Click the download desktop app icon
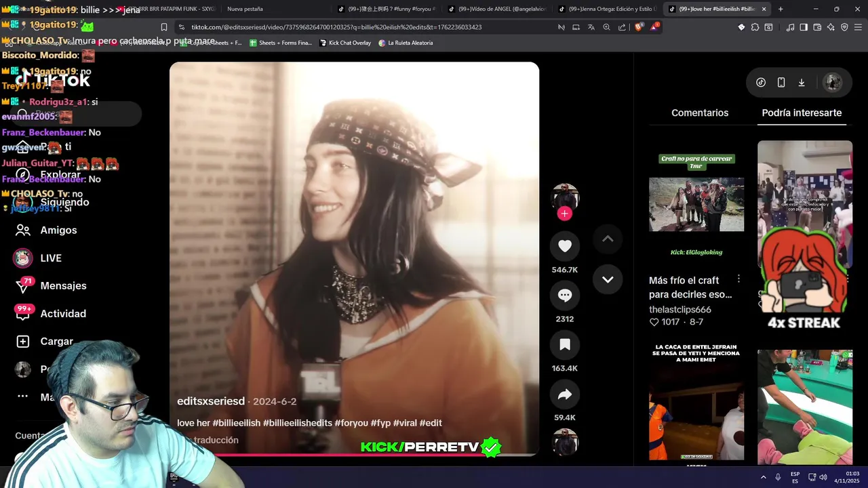Viewport: 868px width, 488px height. 802,83
